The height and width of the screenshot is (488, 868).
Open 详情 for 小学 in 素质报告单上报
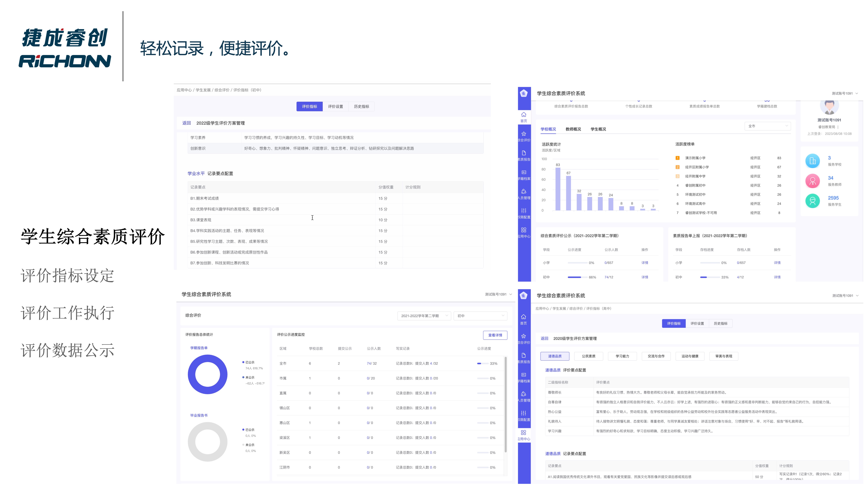point(777,263)
